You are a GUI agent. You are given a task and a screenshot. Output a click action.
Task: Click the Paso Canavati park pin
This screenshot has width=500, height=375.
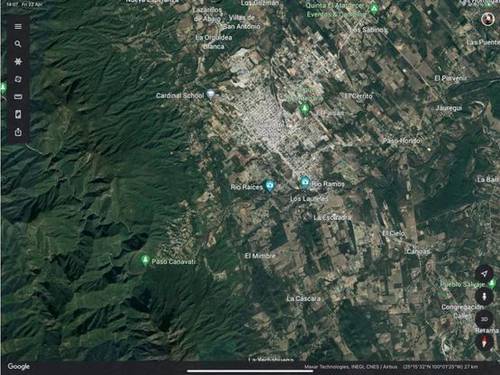click(x=145, y=260)
